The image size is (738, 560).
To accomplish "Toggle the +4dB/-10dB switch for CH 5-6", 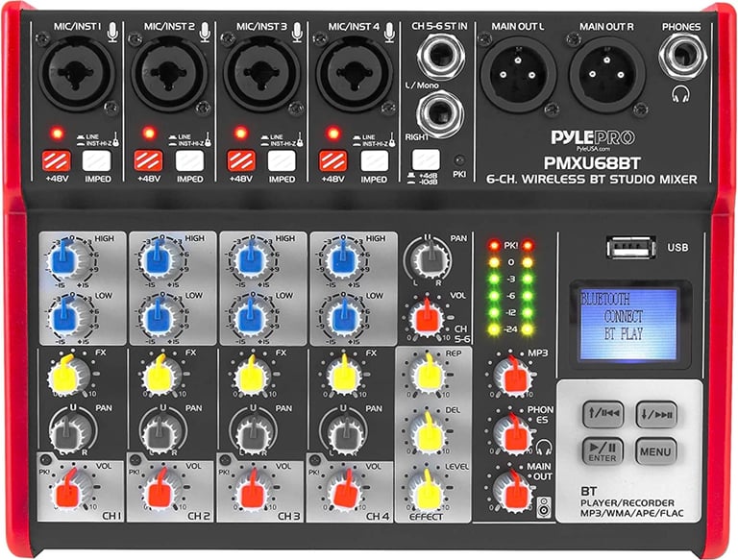I will [426, 160].
